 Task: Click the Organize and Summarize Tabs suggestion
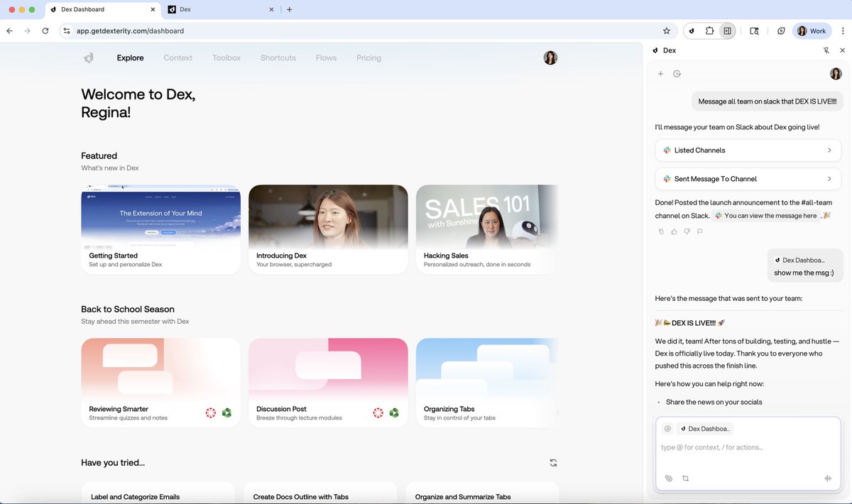[482, 493]
